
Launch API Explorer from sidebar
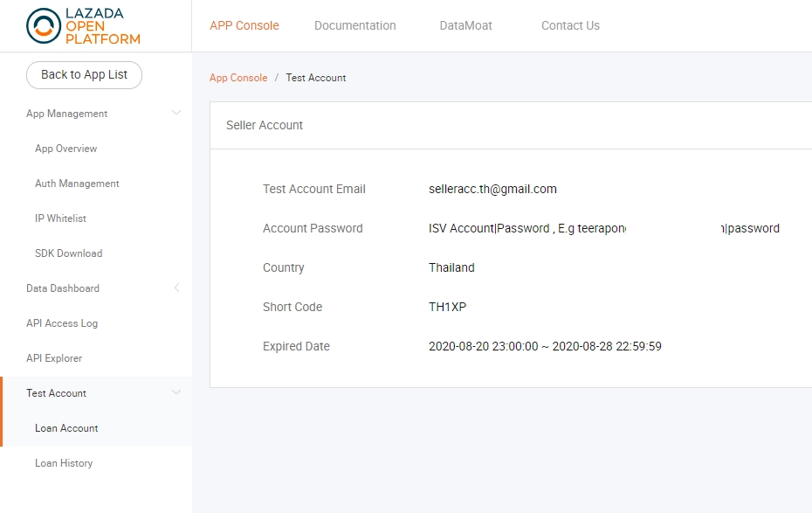54,358
